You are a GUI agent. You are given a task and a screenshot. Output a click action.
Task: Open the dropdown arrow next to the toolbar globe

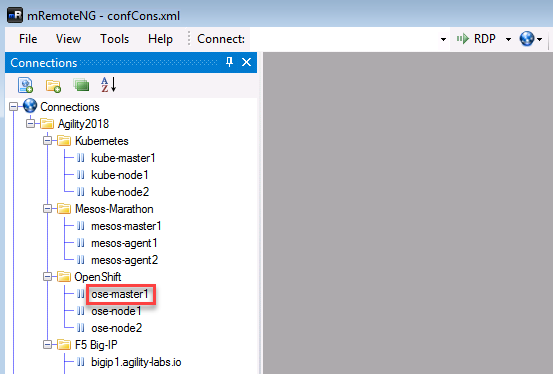click(x=539, y=39)
